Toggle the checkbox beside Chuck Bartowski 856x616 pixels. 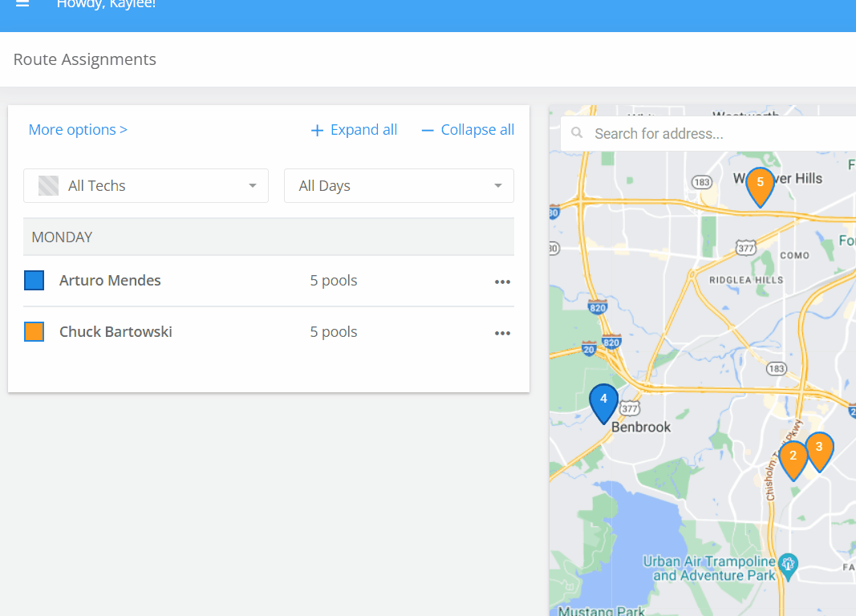[x=34, y=331]
